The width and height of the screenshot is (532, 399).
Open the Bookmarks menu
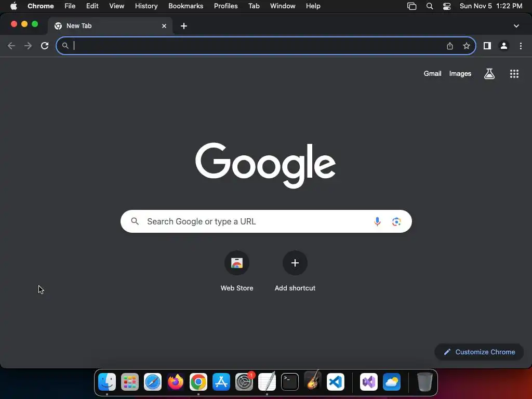pyautogui.click(x=185, y=6)
